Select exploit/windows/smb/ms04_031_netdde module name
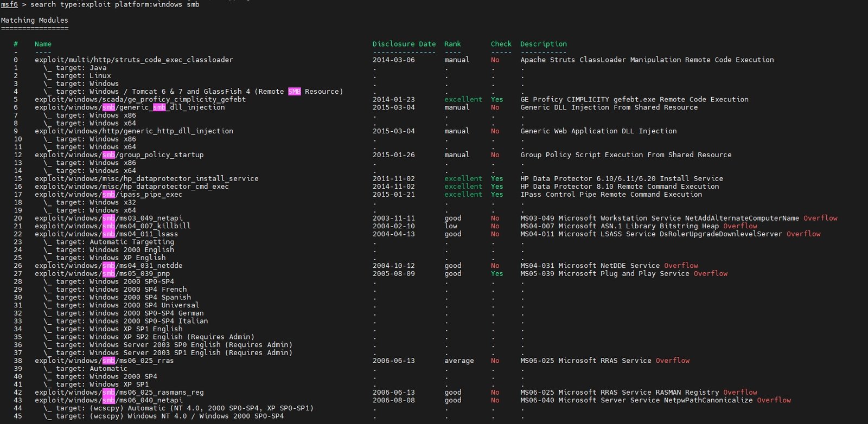868x424 pixels. click(x=108, y=266)
